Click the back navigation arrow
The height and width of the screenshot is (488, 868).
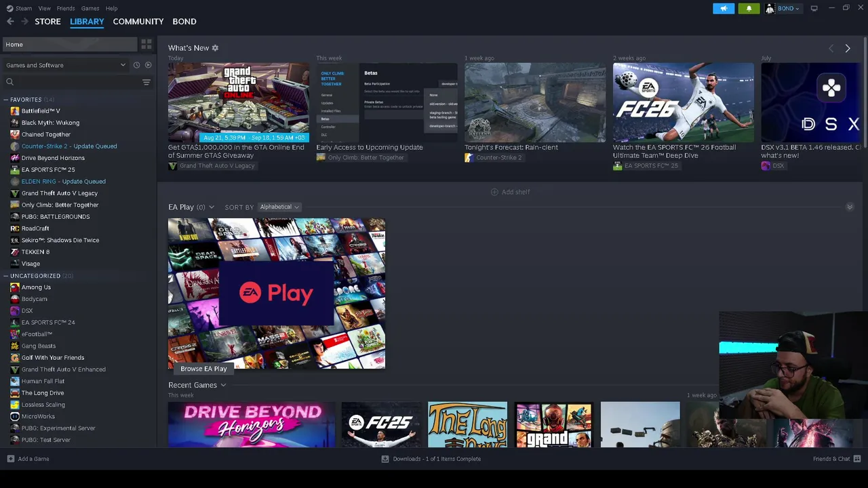[10, 22]
